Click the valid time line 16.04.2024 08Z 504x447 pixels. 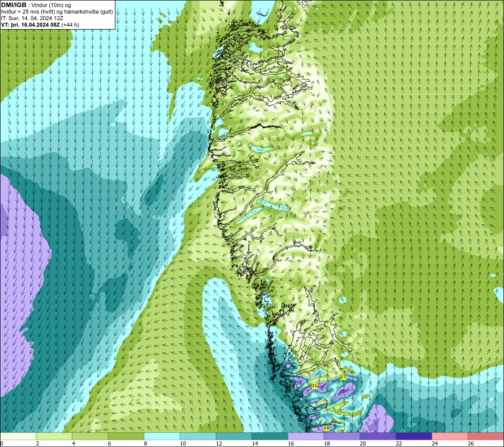(x=40, y=25)
